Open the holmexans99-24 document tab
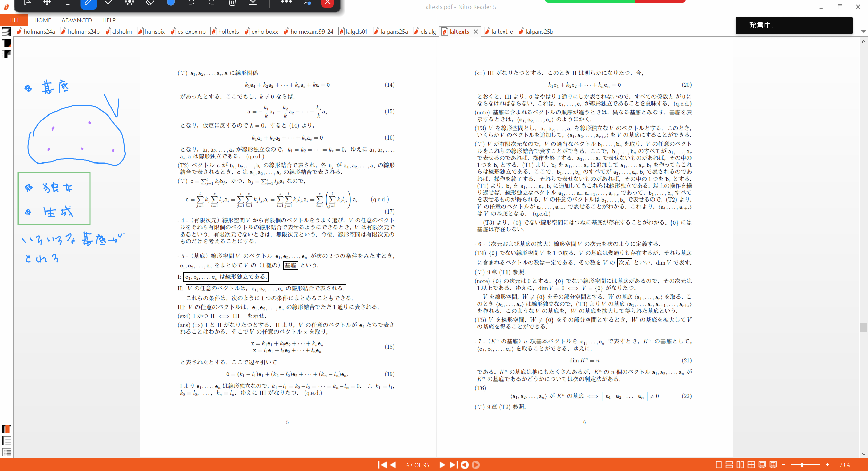Viewport: 868px width, 471px height. [x=308, y=32]
